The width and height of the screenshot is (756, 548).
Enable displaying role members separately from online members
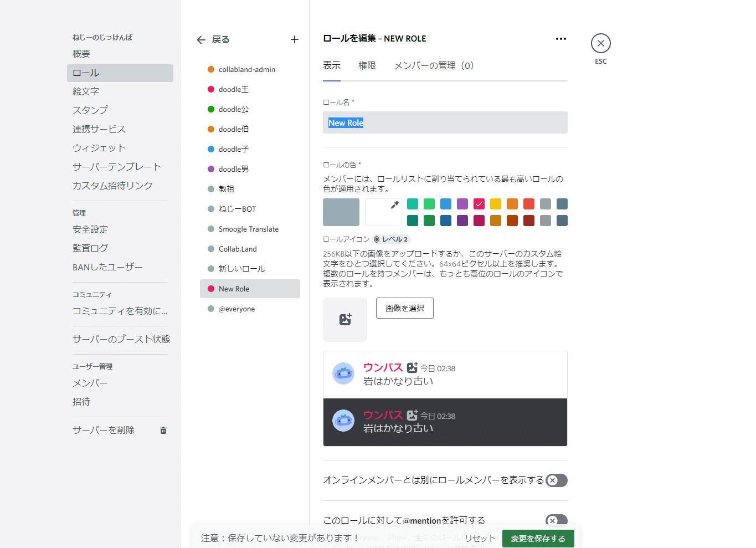click(x=556, y=480)
